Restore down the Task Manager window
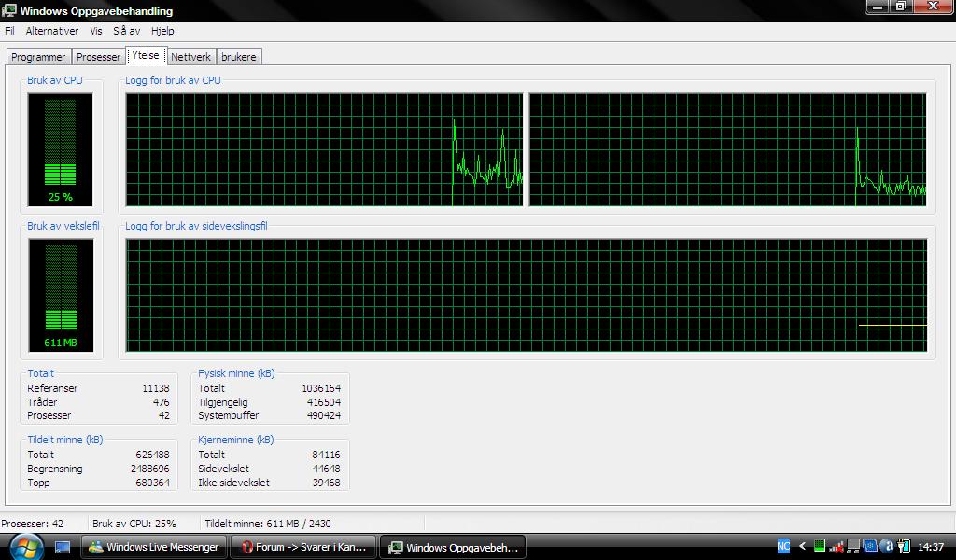The width and height of the screenshot is (956, 560). [901, 7]
